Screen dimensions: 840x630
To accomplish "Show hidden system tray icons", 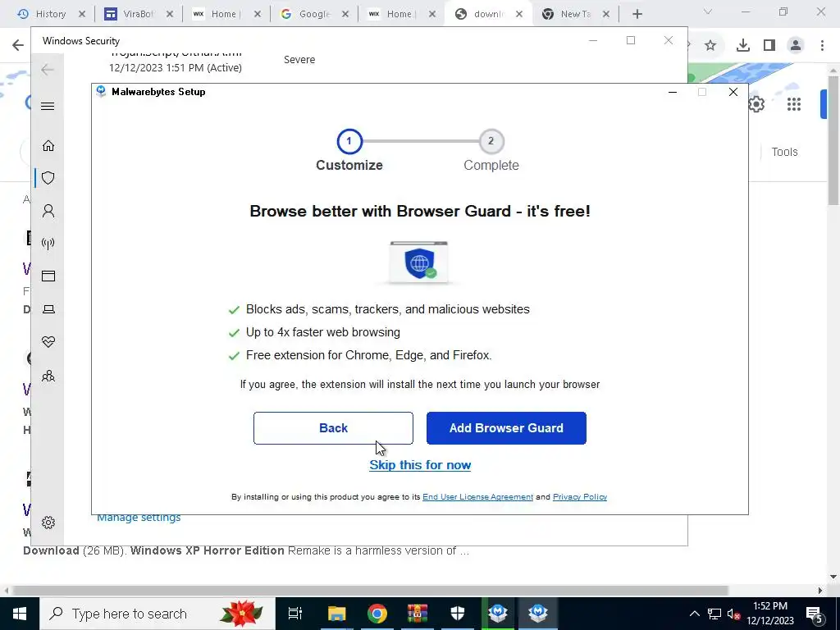I will [694, 614].
